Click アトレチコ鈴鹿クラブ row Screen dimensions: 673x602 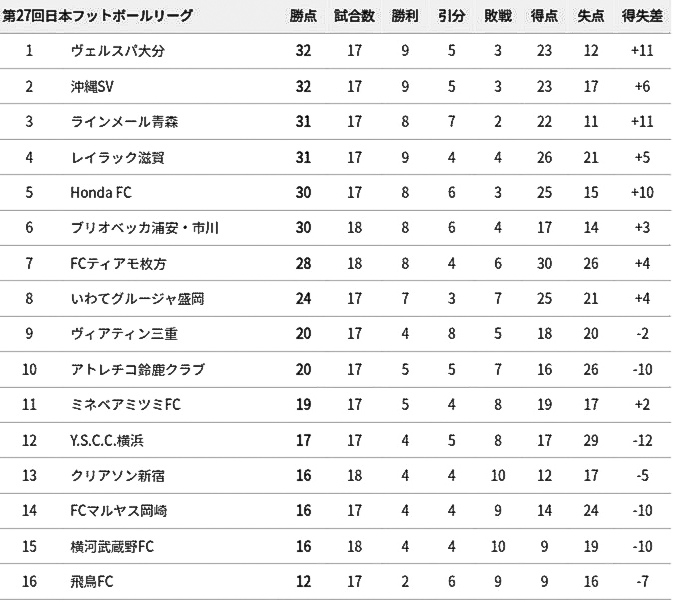pyautogui.click(x=336, y=369)
